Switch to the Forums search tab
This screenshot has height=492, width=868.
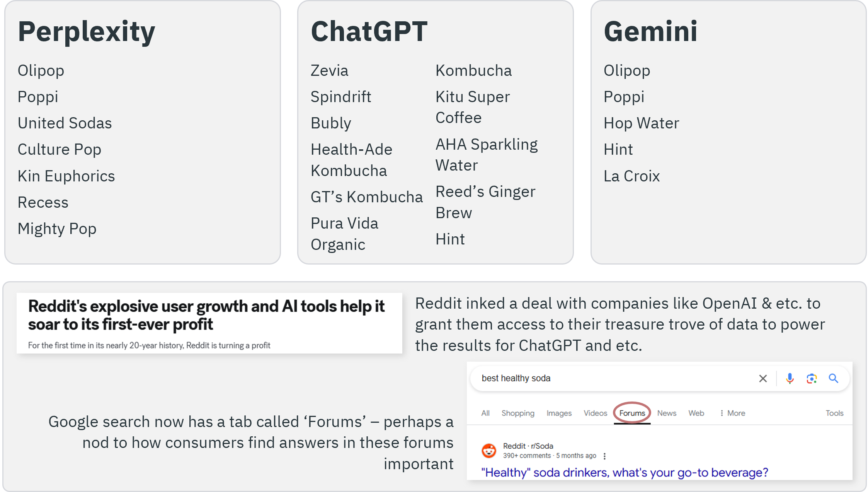pos(632,413)
